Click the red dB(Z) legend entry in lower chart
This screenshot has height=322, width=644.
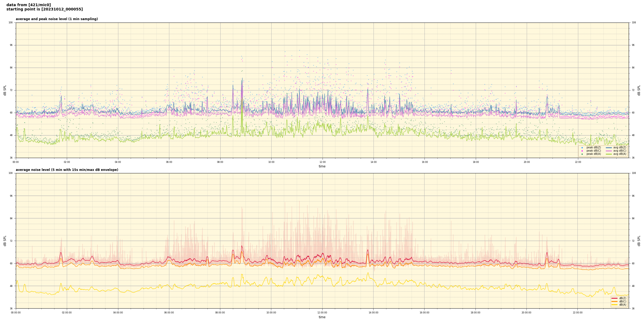pyautogui.click(x=614, y=298)
